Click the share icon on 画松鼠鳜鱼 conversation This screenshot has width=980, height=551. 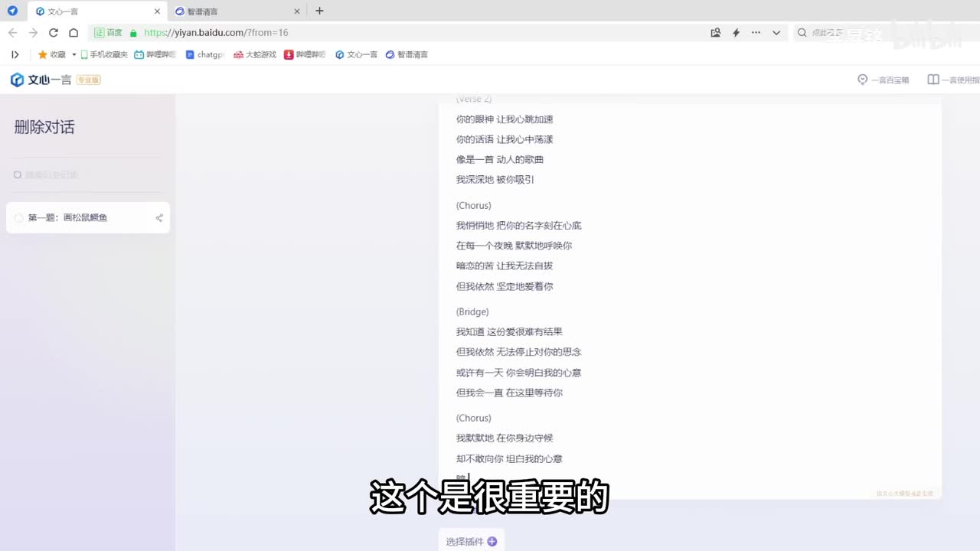point(159,218)
